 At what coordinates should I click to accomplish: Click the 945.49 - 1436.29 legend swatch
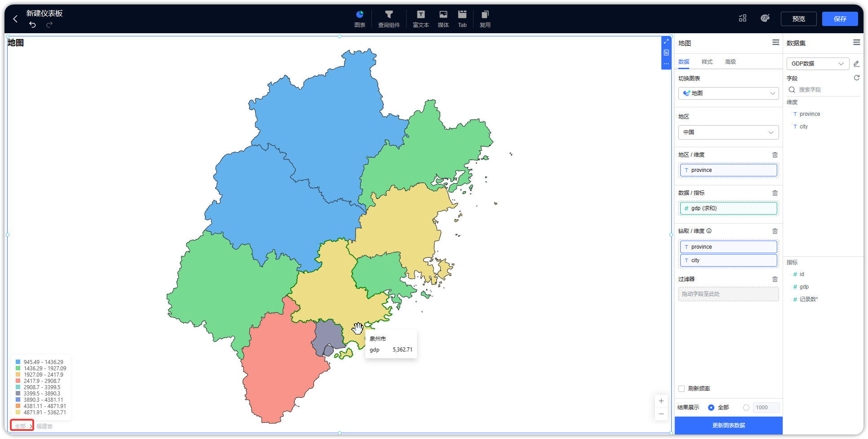click(18, 362)
